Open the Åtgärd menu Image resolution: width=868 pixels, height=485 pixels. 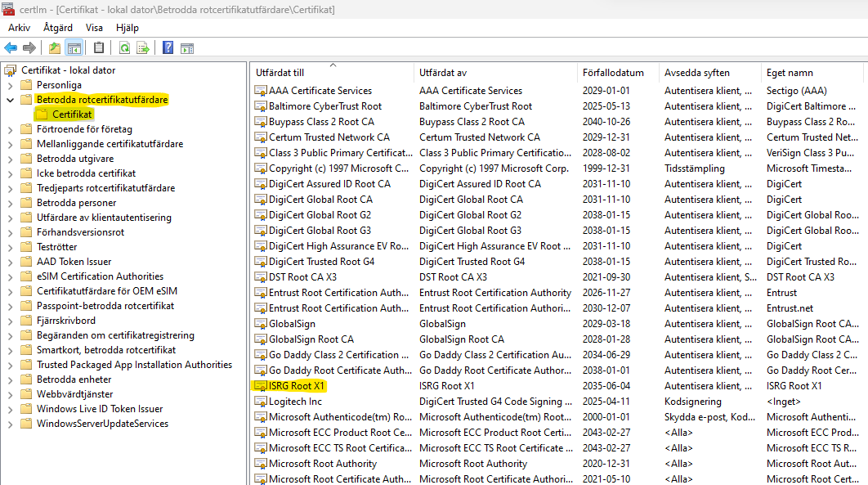coord(58,28)
